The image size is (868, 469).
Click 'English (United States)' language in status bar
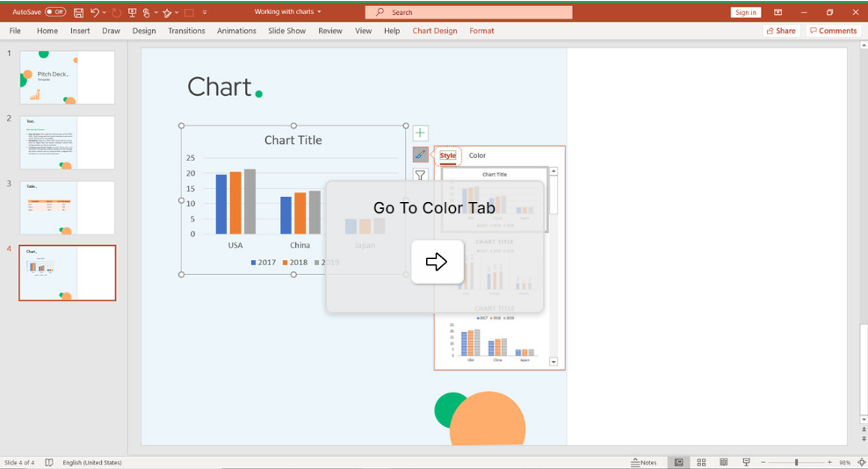tap(92, 462)
